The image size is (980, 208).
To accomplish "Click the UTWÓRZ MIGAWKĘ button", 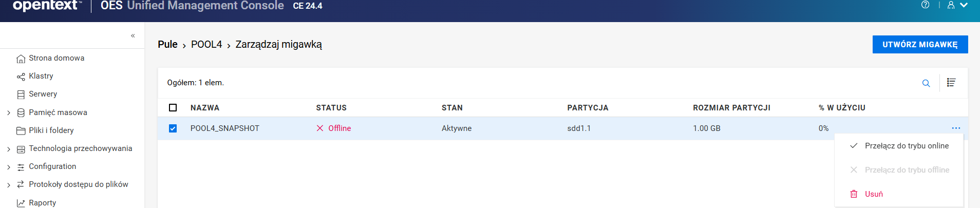I will coord(919,45).
